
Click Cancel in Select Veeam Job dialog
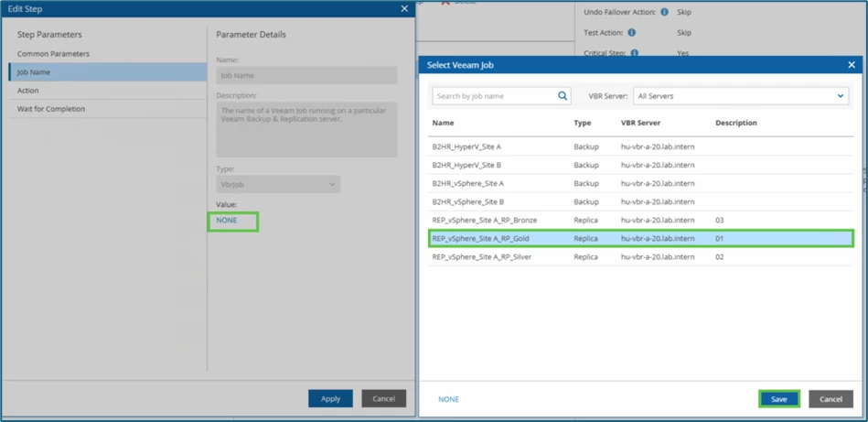(830, 399)
